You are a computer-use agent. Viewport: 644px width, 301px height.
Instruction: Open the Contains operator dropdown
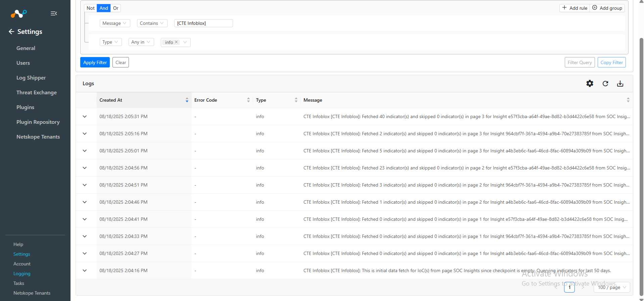[152, 23]
